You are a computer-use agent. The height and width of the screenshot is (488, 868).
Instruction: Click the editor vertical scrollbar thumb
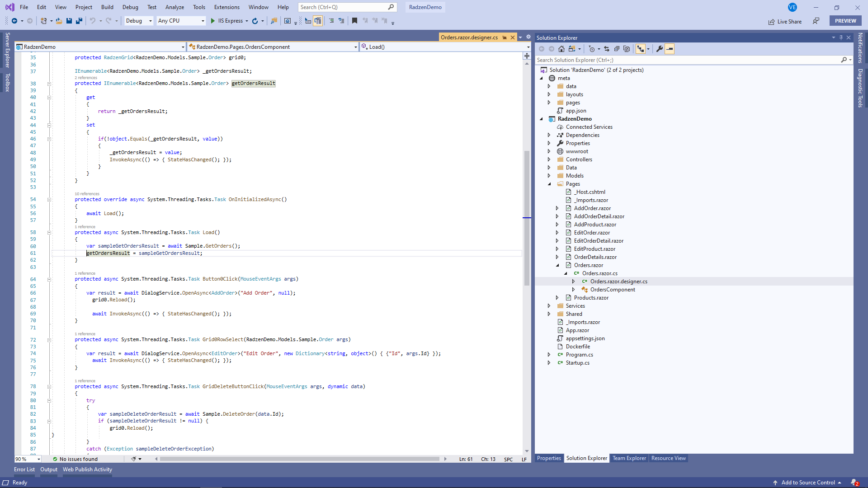[527, 218]
